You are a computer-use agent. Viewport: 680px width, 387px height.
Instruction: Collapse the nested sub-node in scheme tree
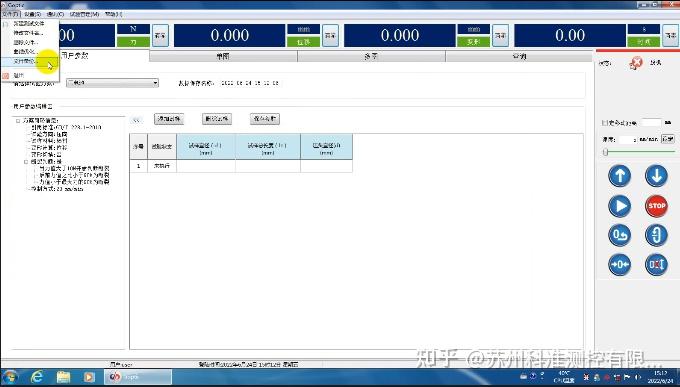[x=26, y=161]
